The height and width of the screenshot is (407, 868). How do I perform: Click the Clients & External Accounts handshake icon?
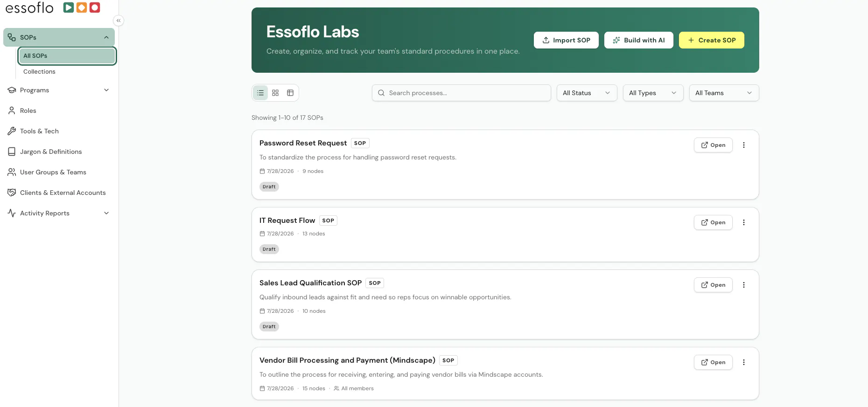pos(12,193)
